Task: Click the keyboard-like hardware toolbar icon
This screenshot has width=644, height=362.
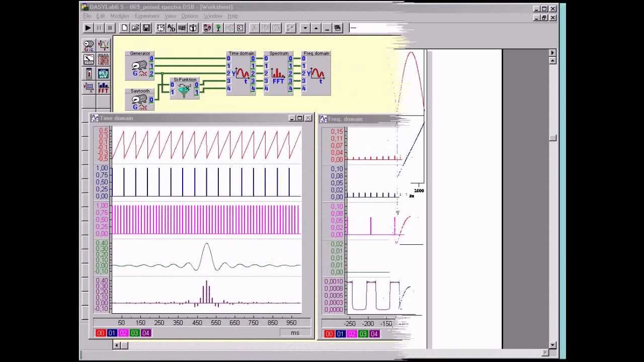Action: (x=182, y=28)
